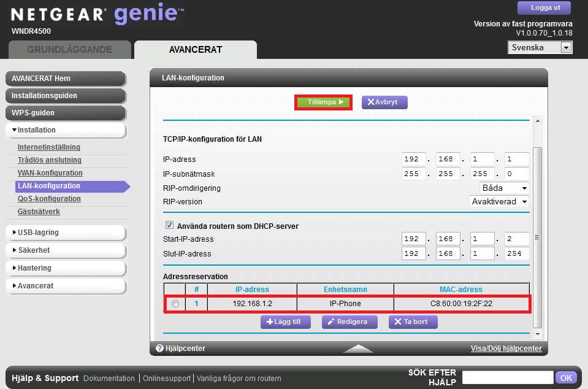This screenshot has height=389, width=588.
Task: Expand the Säkerhet section
Action: pos(66,250)
